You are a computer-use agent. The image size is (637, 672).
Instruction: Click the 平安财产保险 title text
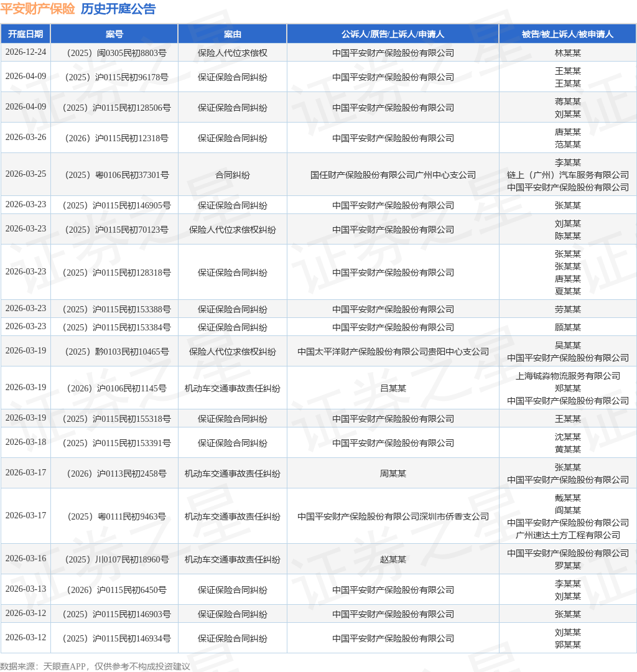[38, 9]
